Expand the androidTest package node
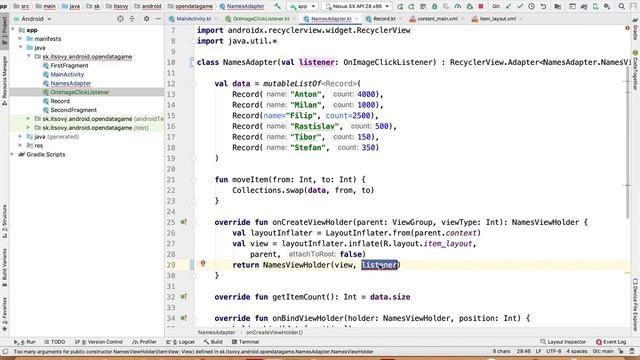Viewport: 640px width, 360px height. (29, 119)
